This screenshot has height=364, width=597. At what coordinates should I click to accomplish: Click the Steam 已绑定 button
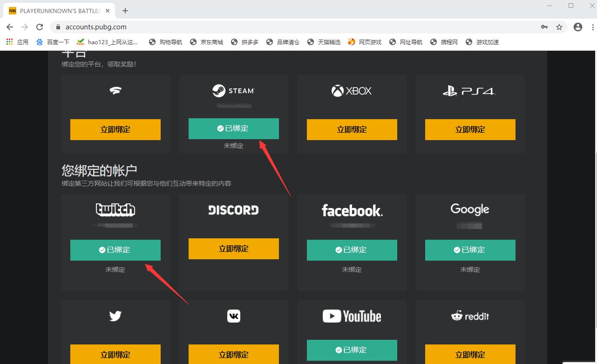(234, 128)
